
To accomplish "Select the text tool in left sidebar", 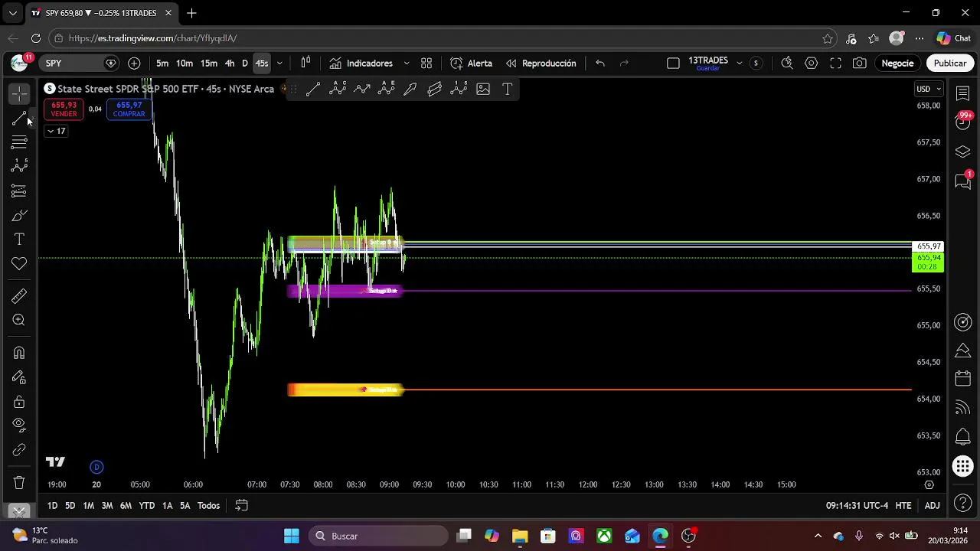I will (x=19, y=240).
